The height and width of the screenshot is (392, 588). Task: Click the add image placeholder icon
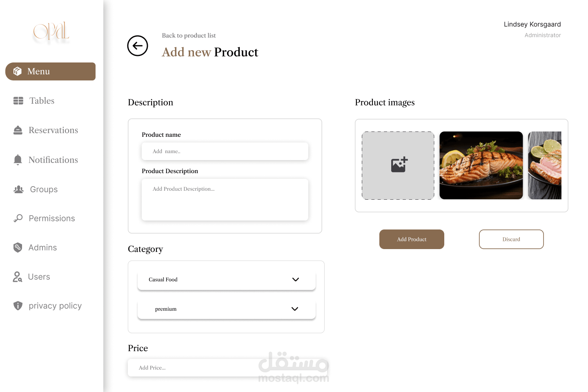coord(399,165)
